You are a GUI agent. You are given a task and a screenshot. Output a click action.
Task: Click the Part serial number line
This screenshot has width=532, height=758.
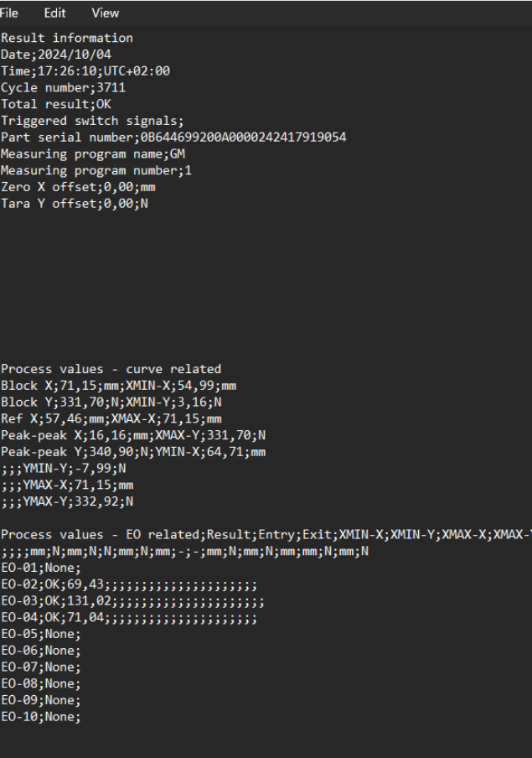coord(173,137)
